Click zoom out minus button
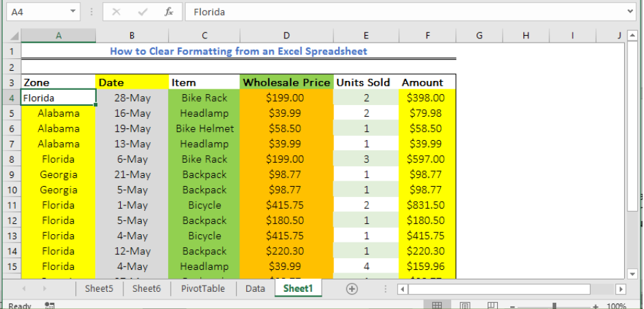Image resolution: width=644 pixels, height=309 pixels. point(512,306)
